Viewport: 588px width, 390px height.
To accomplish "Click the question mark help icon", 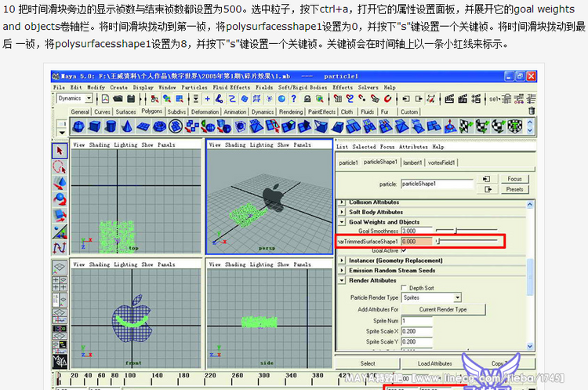I will point(294,99).
